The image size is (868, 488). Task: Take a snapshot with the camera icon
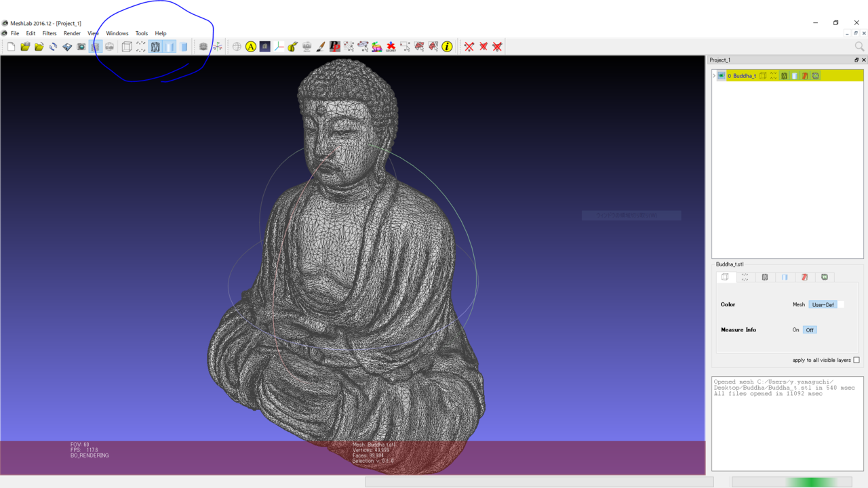(x=81, y=47)
